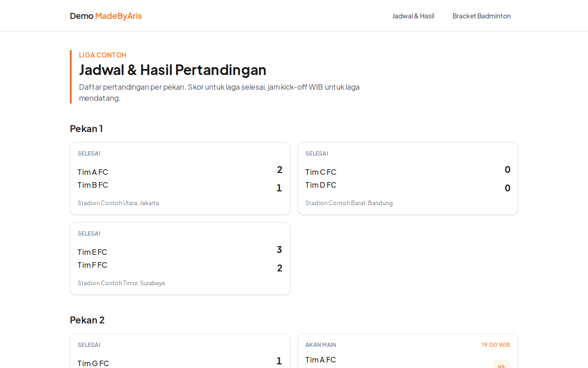Click Tim E FC score 3
This screenshot has width=588, height=368.
[x=279, y=250]
